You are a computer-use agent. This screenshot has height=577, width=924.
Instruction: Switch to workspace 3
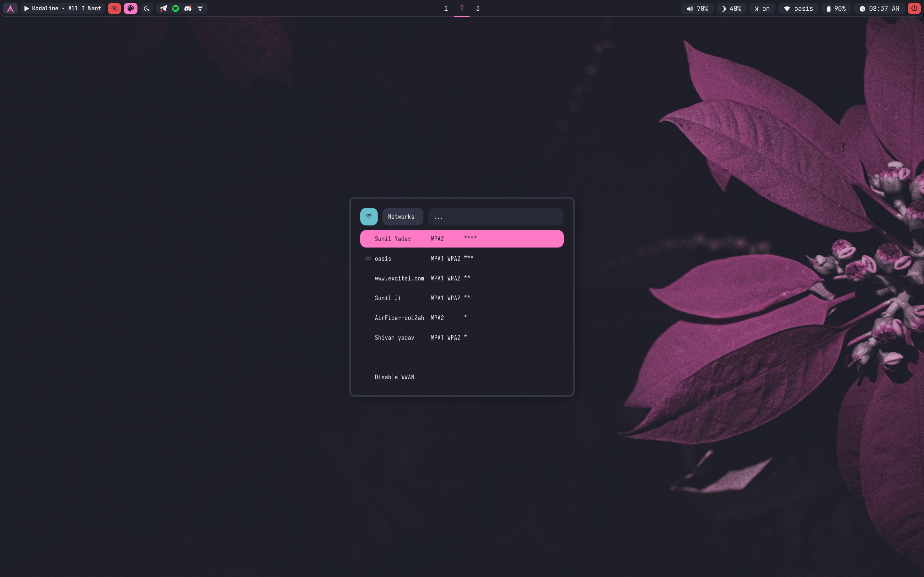477,8
